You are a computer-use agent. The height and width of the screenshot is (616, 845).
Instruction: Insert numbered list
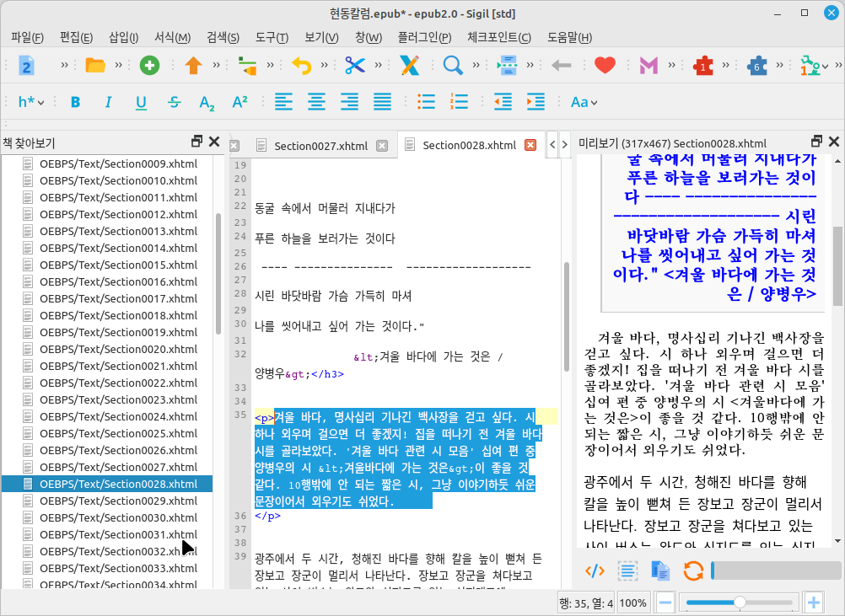coord(459,102)
